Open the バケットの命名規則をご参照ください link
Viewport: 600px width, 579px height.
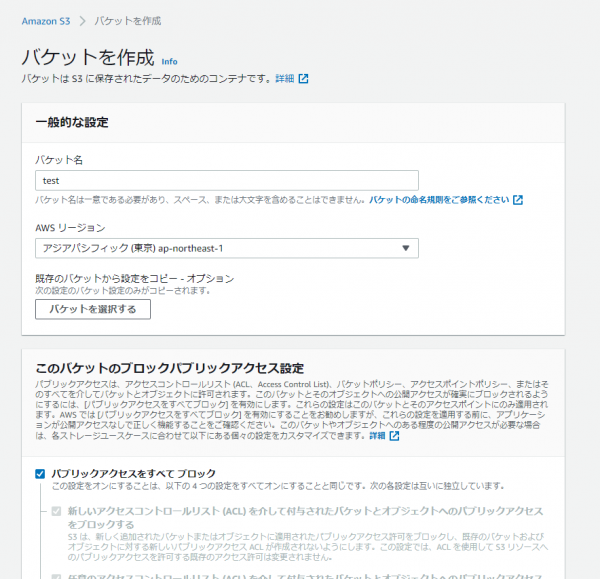click(439, 200)
